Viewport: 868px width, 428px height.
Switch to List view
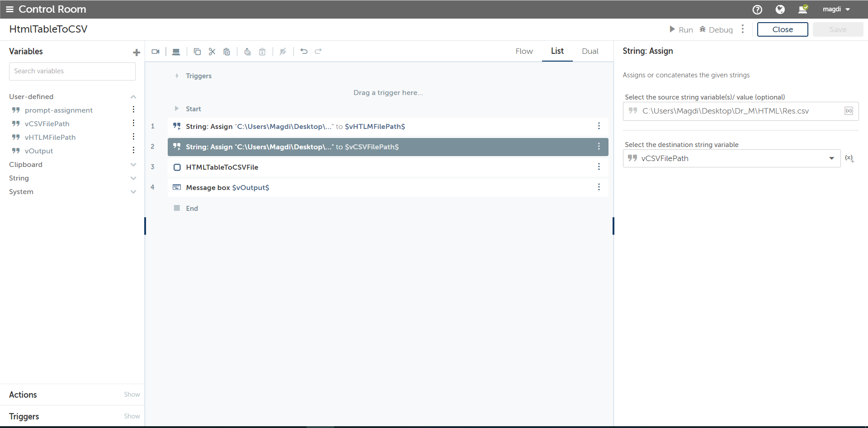(557, 51)
